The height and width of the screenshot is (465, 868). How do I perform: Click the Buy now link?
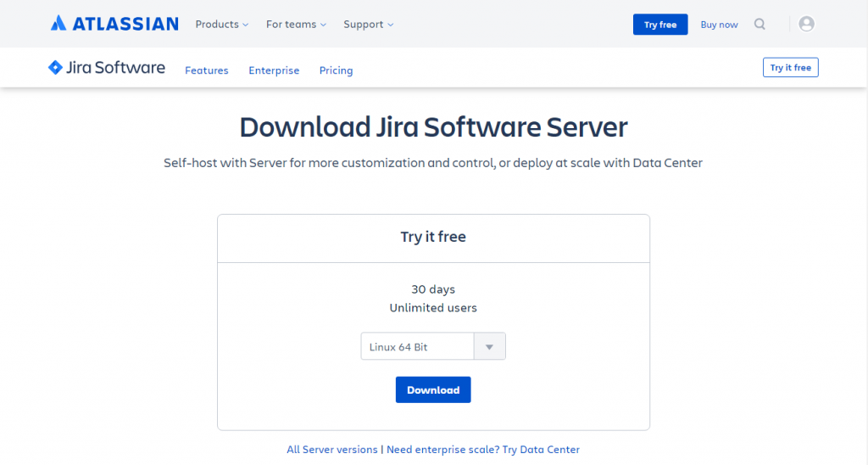click(719, 25)
